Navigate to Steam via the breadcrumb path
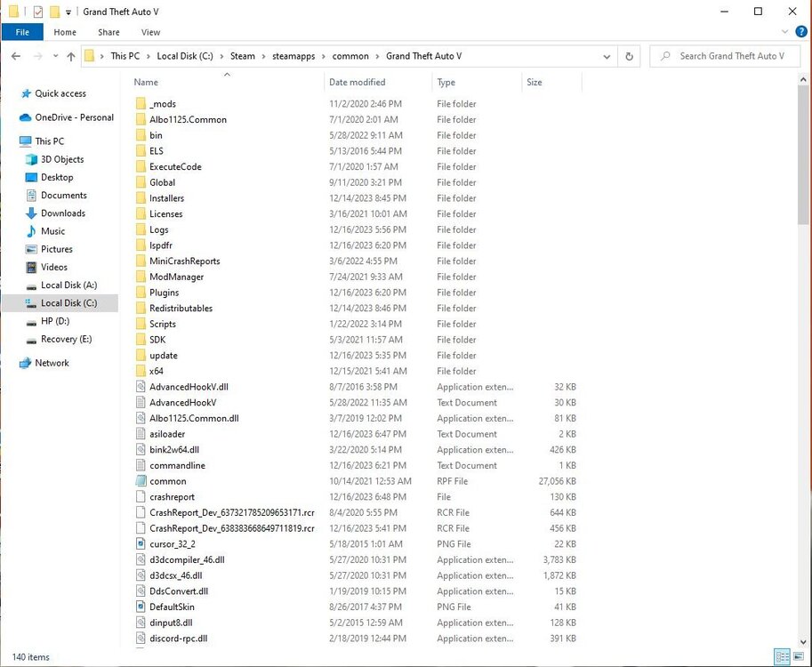 [x=242, y=55]
